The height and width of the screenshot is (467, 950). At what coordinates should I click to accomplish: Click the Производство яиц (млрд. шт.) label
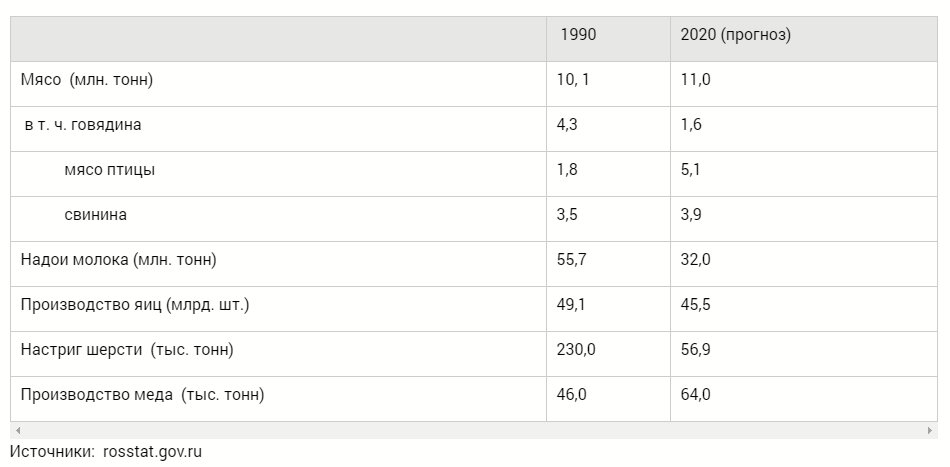[x=135, y=305]
